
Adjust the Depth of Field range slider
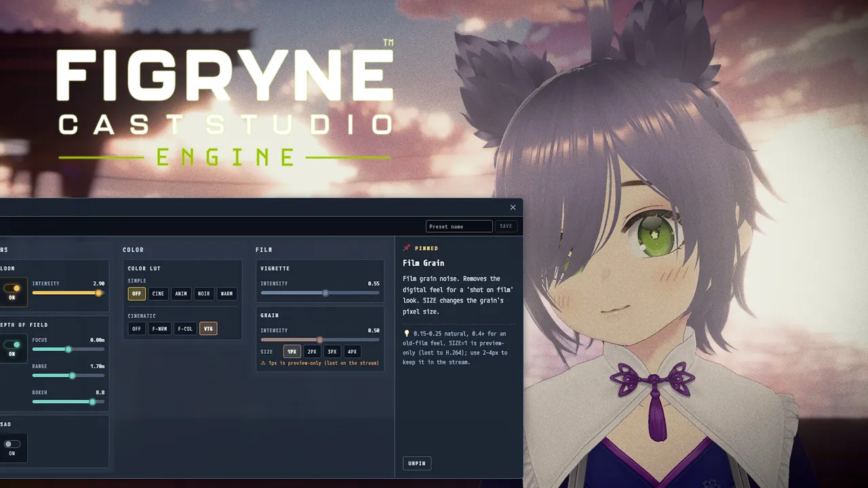[x=68, y=375]
